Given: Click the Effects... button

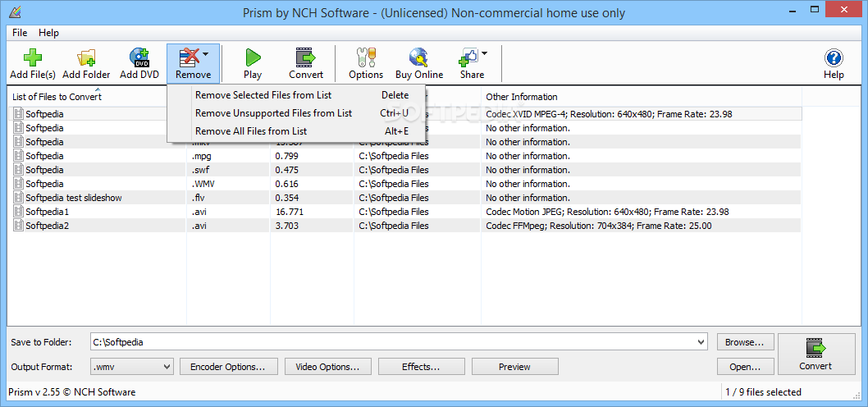Looking at the screenshot, I should click(421, 367).
